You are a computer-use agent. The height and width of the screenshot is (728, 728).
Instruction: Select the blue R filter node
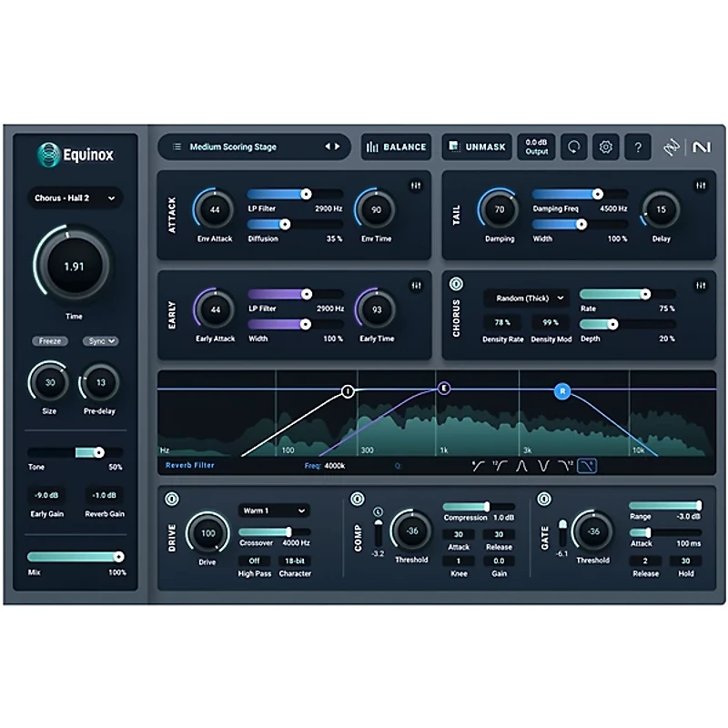(562, 391)
